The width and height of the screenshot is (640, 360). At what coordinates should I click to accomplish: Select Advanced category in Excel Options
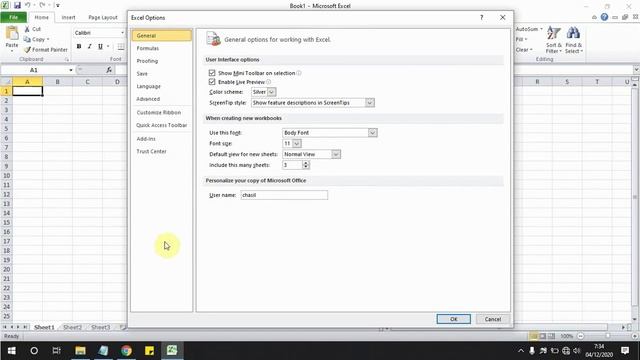click(x=162, y=99)
